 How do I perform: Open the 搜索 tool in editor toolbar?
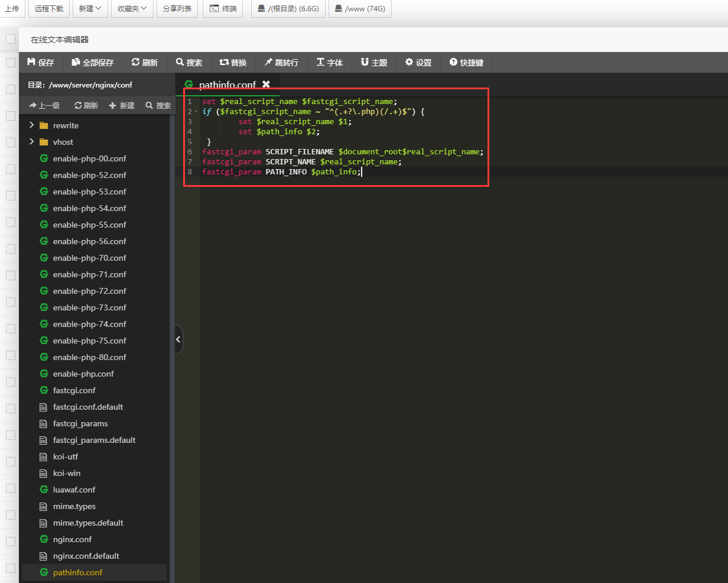pyautogui.click(x=189, y=63)
